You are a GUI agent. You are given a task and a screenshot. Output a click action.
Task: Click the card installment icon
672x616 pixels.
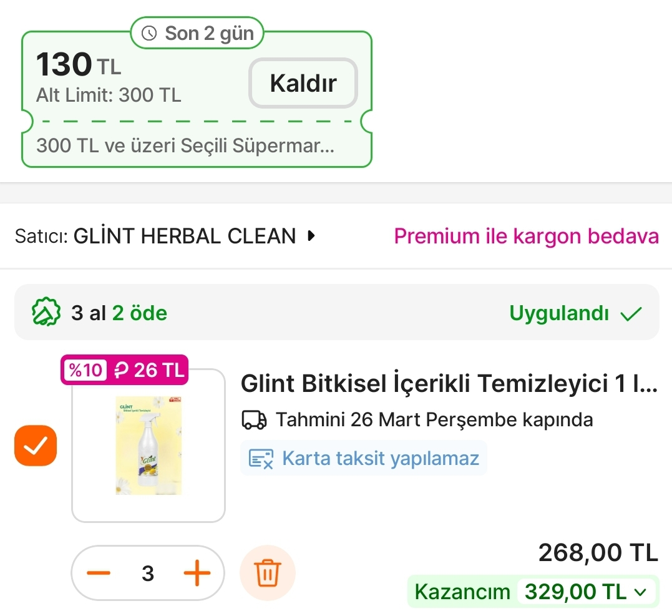(261, 459)
